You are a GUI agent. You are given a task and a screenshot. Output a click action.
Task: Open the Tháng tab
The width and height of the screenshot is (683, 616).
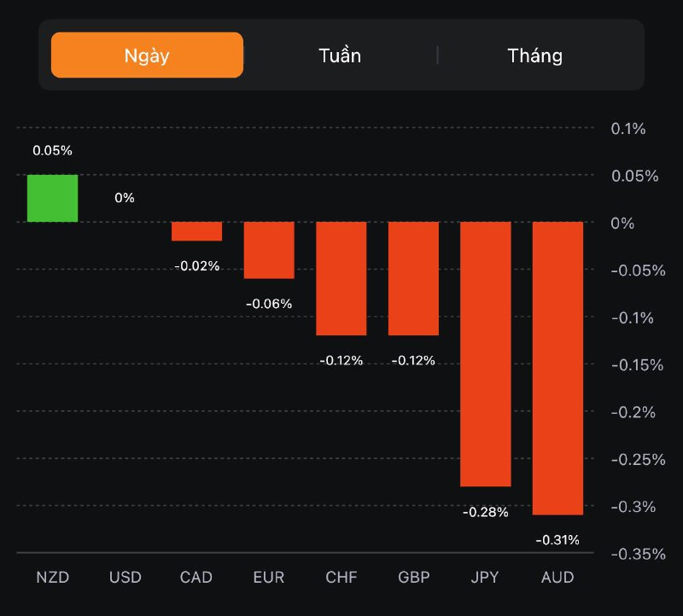(x=535, y=55)
